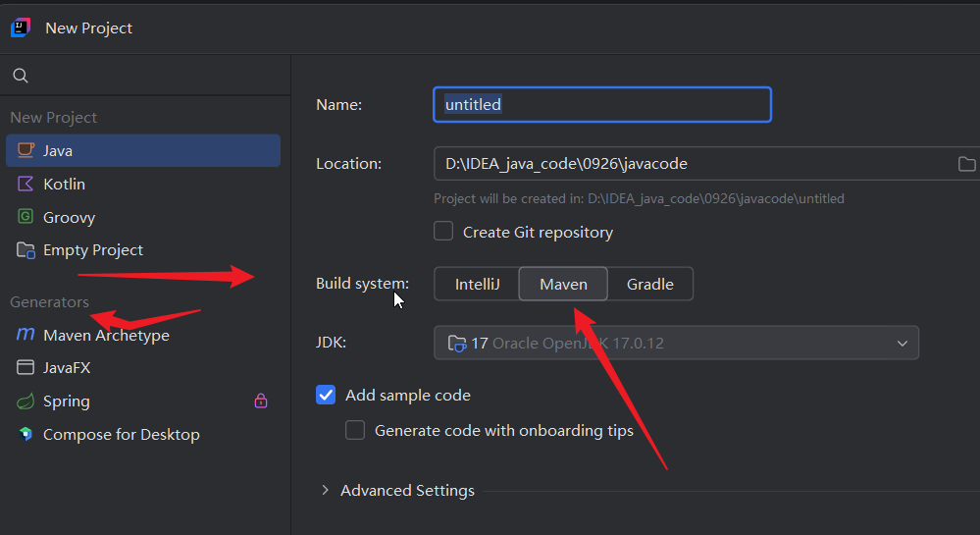Click the IntelliJ IDEA logo in title bar
Screen dimensions: 980x535
click(20, 27)
